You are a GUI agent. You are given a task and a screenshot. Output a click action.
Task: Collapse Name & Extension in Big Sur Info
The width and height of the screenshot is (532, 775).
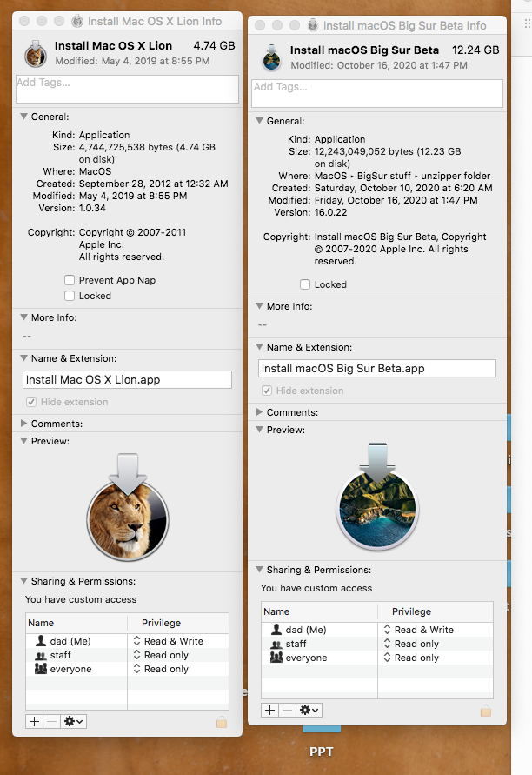pos(259,347)
